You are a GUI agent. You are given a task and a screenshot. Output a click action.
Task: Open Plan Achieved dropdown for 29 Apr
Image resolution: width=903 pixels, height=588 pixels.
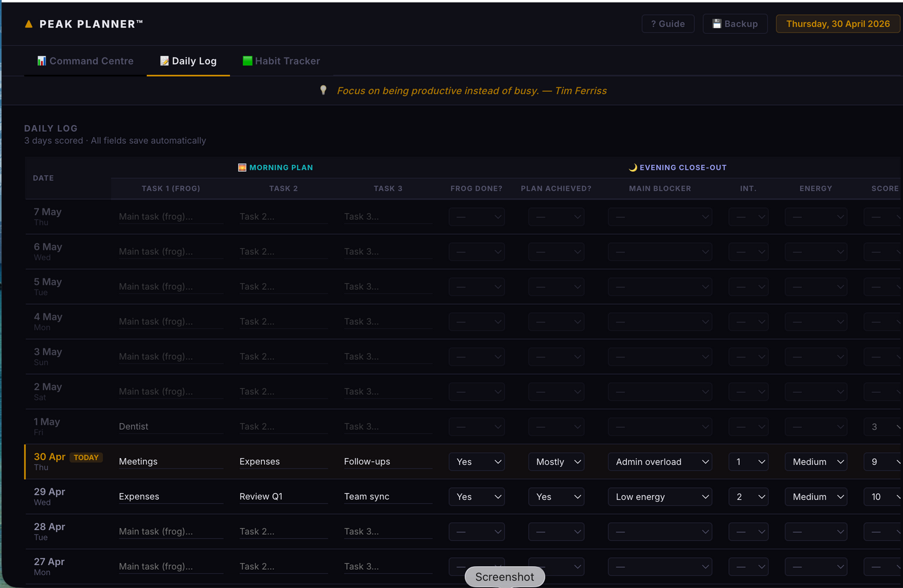click(556, 497)
